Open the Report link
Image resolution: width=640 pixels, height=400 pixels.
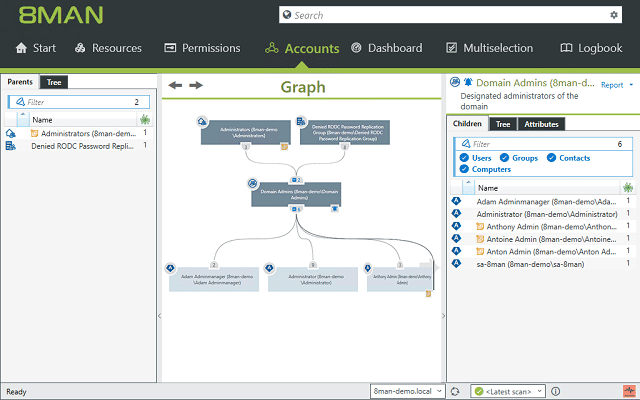coord(612,85)
